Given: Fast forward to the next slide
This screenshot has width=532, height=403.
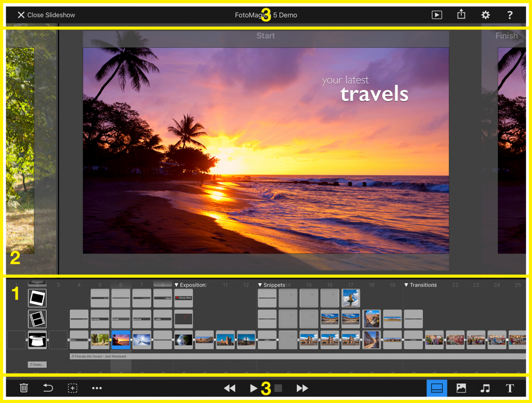Looking at the screenshot, I should pyautogui.click(x=302, y=388).
